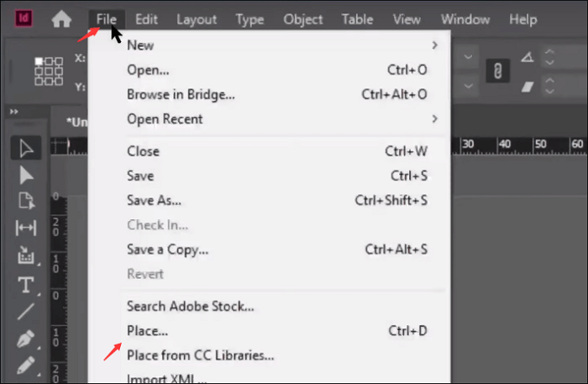
Task: Select the Type tool
Action: pos(25,285)
